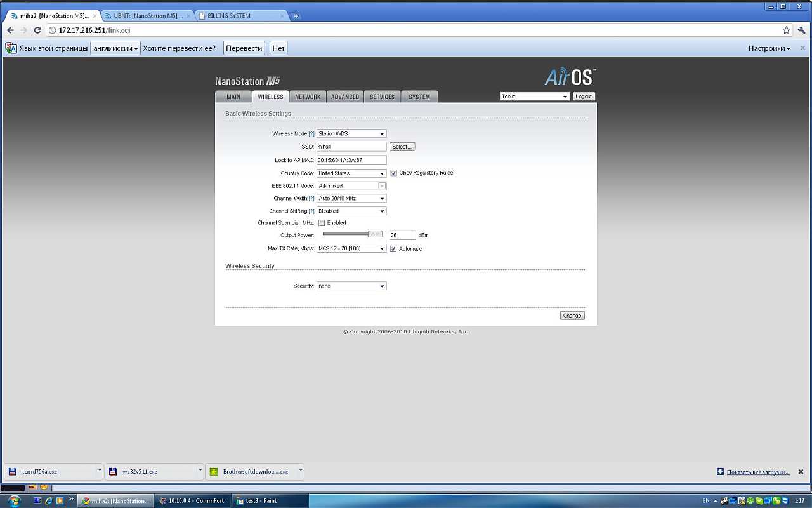Screen dimensions: 812x508
Task: Open the Country Code dropdown
Action: (x=351, y=173)
